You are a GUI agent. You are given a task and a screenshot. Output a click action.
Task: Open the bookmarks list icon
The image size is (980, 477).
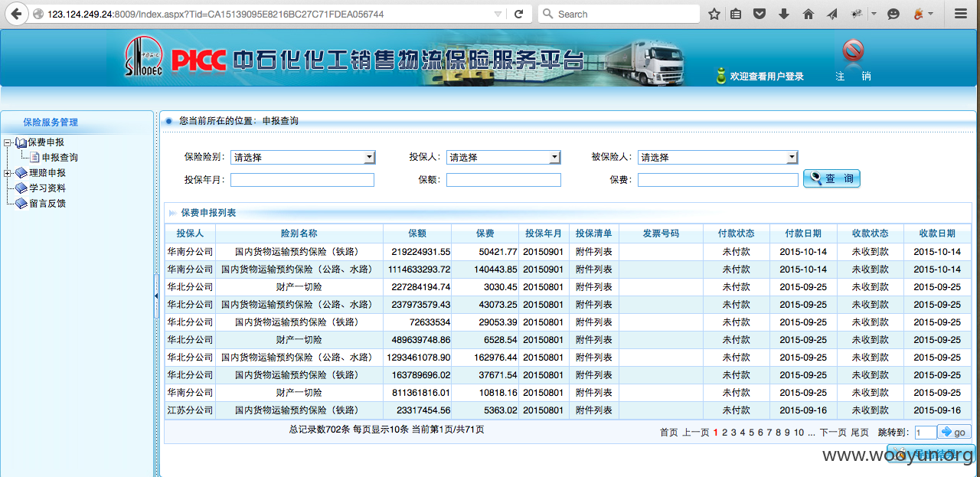(x=737, y=14)
